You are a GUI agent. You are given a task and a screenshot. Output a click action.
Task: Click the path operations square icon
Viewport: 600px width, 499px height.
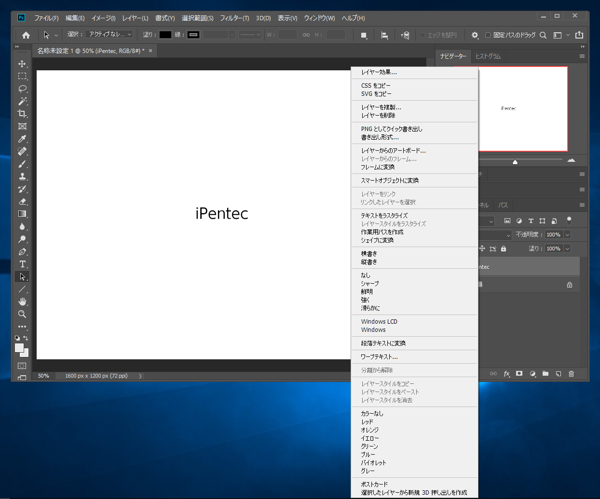tap(364, 36)
